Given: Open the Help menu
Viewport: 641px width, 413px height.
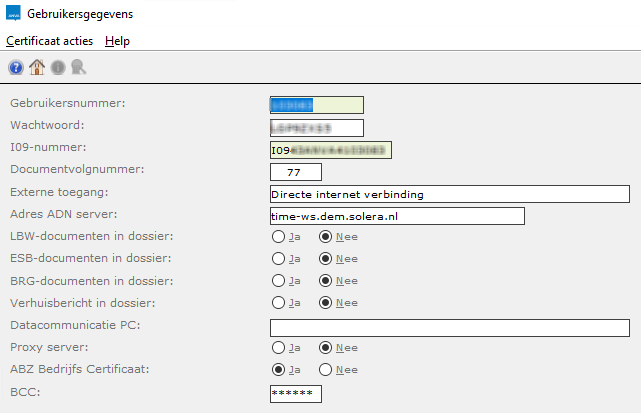Looking at the screenshot, I should (117, 41).
